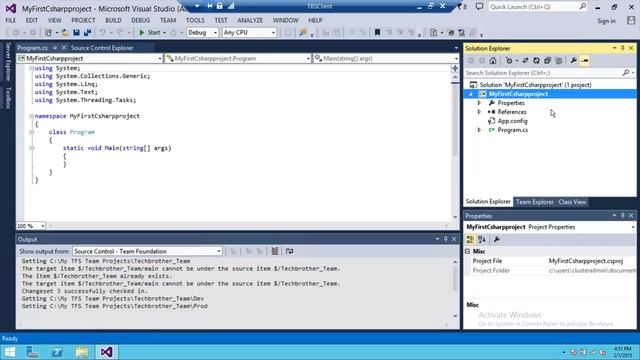Open the BUILD menu
The height and width of the screenshot is (360, 640).
pos(113,20)
